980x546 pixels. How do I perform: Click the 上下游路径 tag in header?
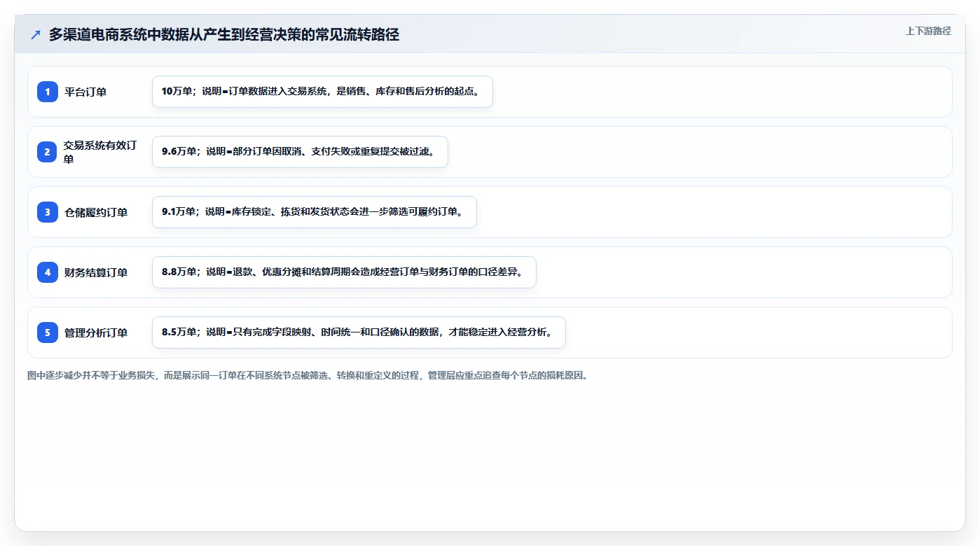(928, 31)
